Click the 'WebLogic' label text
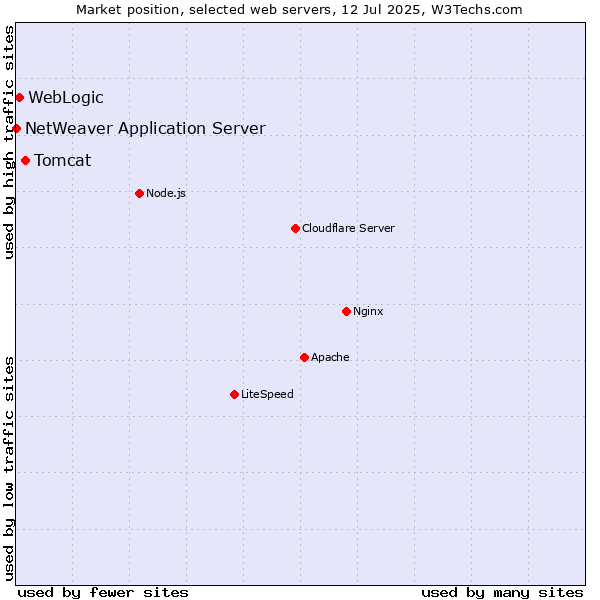The image size is (600, 600). [66, 98]
